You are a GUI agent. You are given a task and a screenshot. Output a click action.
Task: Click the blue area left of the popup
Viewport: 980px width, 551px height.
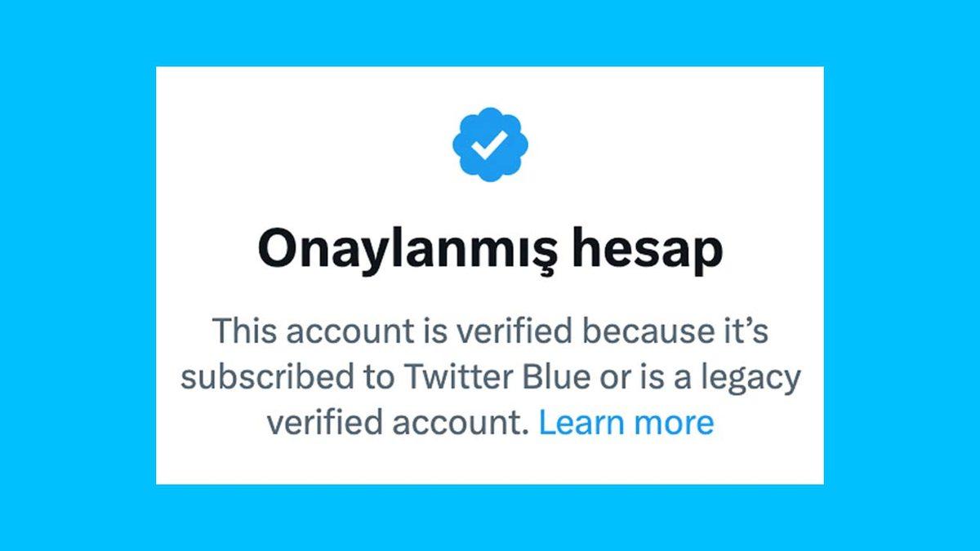click(78, 275)
